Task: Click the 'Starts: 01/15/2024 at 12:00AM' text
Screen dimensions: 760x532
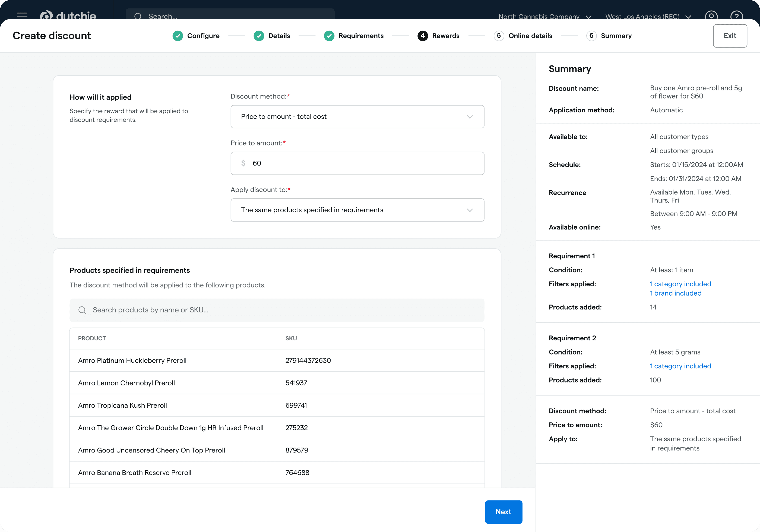Action: (x=696, y=164)
